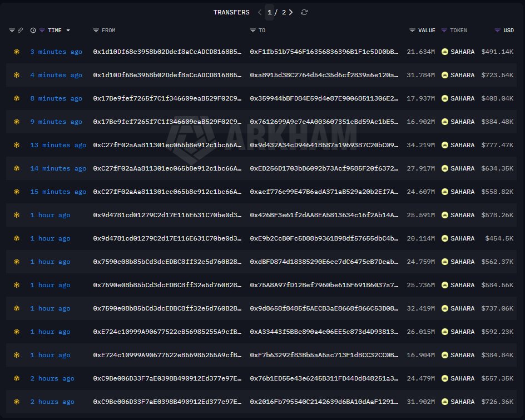
Task: Open sender 0xC9Be006D33 in 24.479M row
Action: point(167,378)
